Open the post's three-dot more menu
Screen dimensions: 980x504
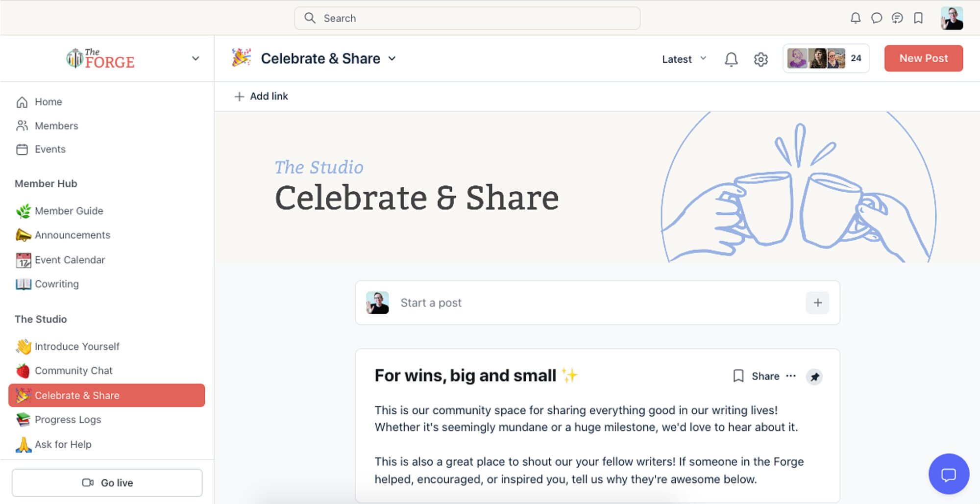click(791, 376)
